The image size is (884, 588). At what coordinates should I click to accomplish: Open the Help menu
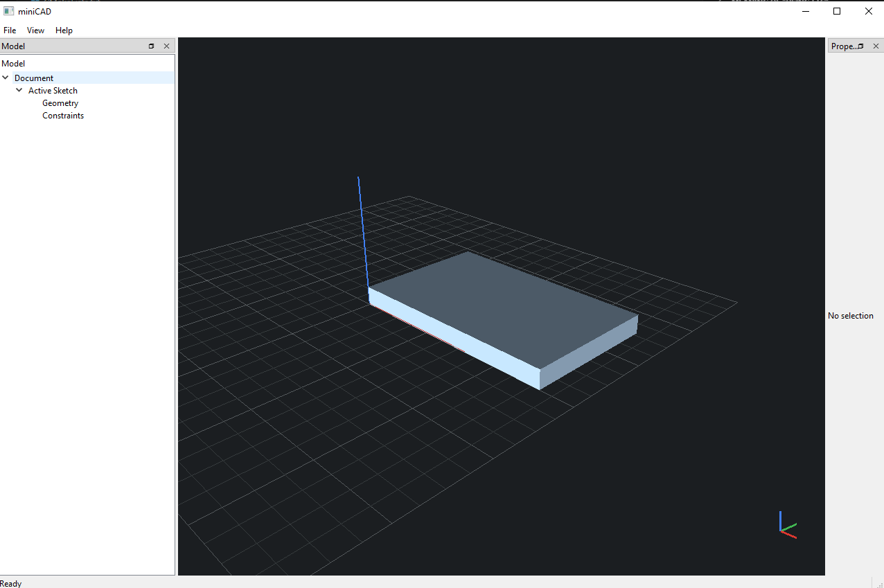(64, 30)
